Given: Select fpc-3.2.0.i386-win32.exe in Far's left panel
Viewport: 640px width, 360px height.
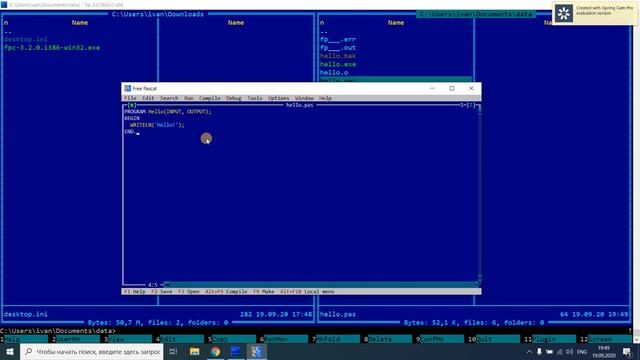Looking at the screenshot, I should pos(52,48).
